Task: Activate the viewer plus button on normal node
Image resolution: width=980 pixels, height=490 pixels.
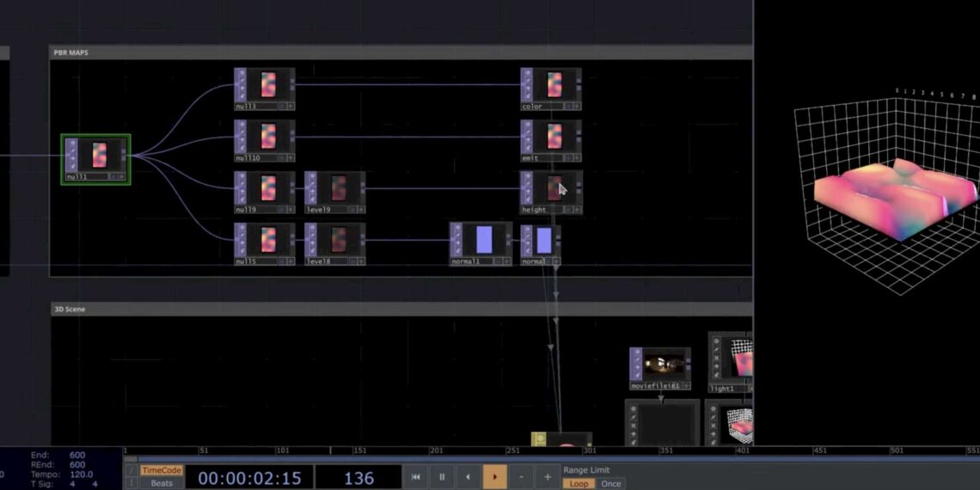Action: pyautogui.click(x=556, y=262)
